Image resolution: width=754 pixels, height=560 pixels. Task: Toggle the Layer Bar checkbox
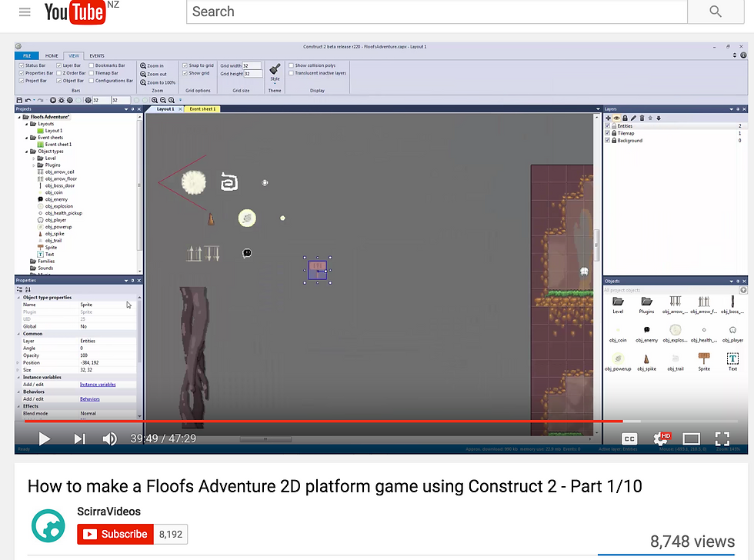58,65
